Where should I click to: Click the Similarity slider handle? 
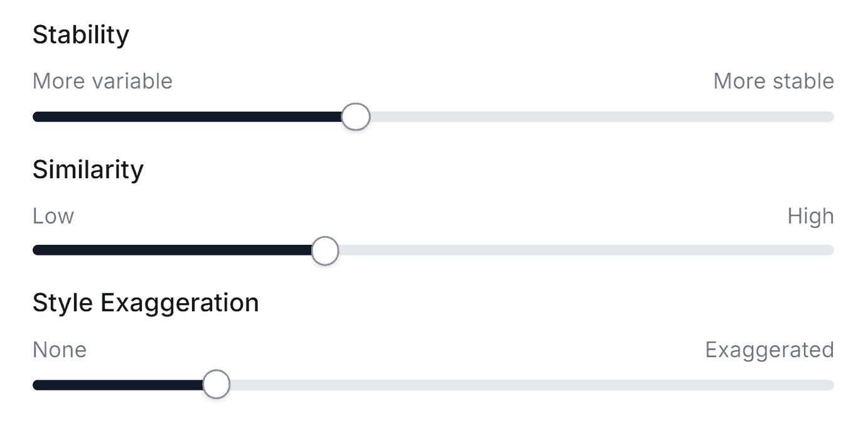click(325, 250)
